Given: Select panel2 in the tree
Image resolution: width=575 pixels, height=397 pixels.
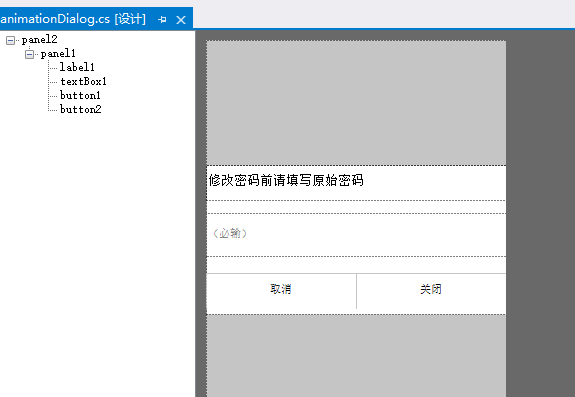Looking at the screenshot, I should (x=39, y=40).
